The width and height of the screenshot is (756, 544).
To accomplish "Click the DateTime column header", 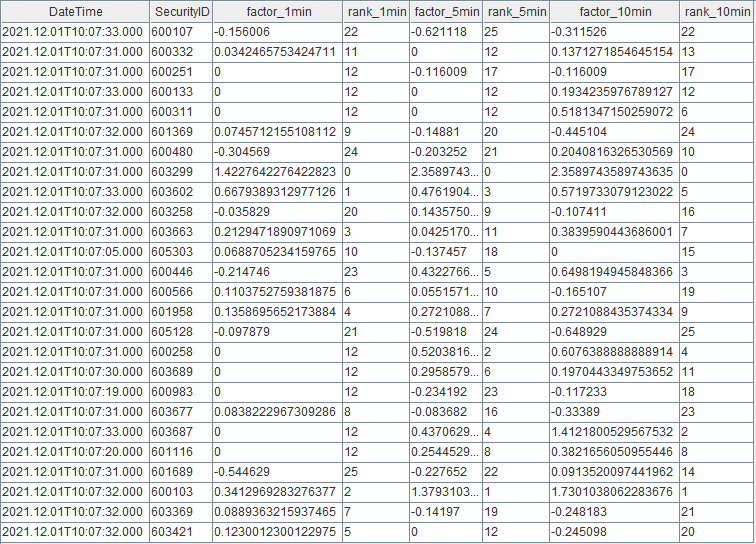I will (74, 11).
